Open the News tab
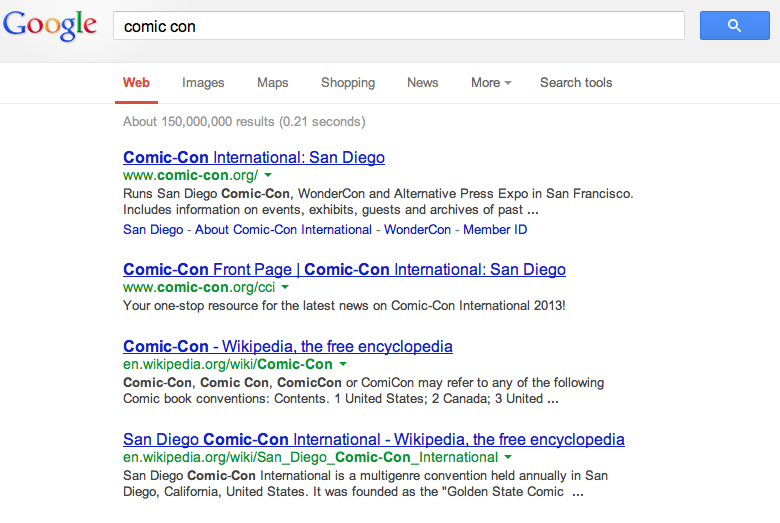780x523 pixels. pos(422,83)
